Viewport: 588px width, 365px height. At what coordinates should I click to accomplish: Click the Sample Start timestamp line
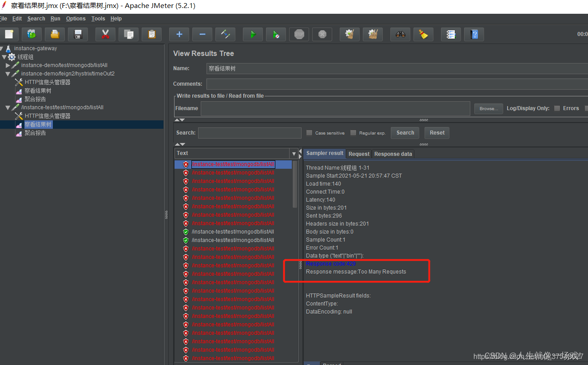pos(354,176)
